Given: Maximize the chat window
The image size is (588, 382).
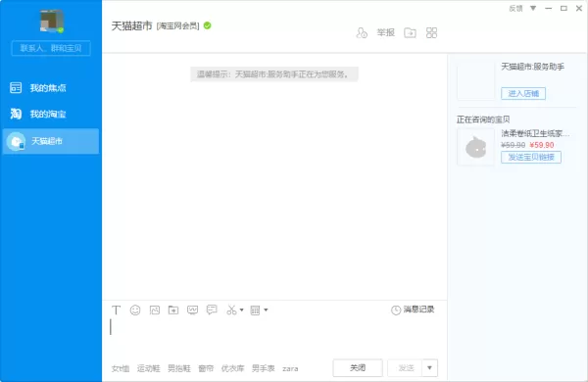Looking at the screenshot, I should [563, 8].
